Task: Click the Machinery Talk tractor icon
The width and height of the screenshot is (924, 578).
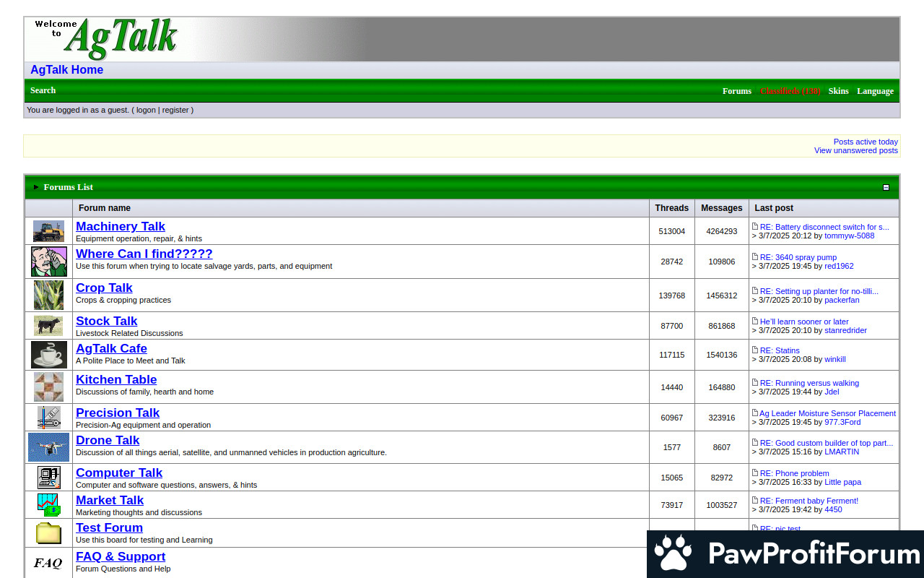Action: tap(48, 231)
